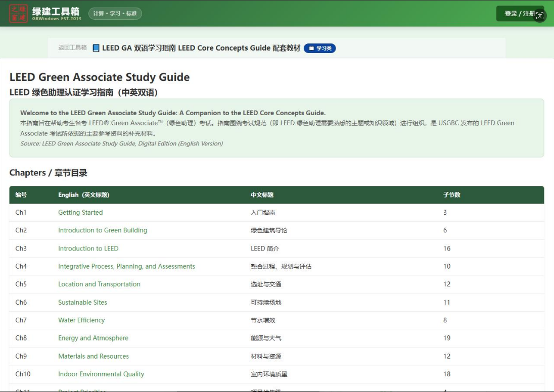Click the 子节数 column header
554x392 pixels.
point(452,195)
